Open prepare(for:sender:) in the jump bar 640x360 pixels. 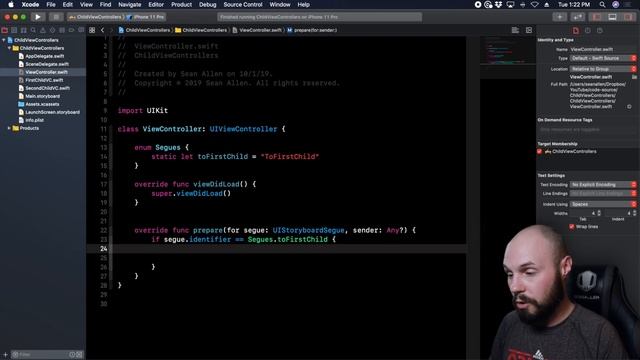pos(312,30)
